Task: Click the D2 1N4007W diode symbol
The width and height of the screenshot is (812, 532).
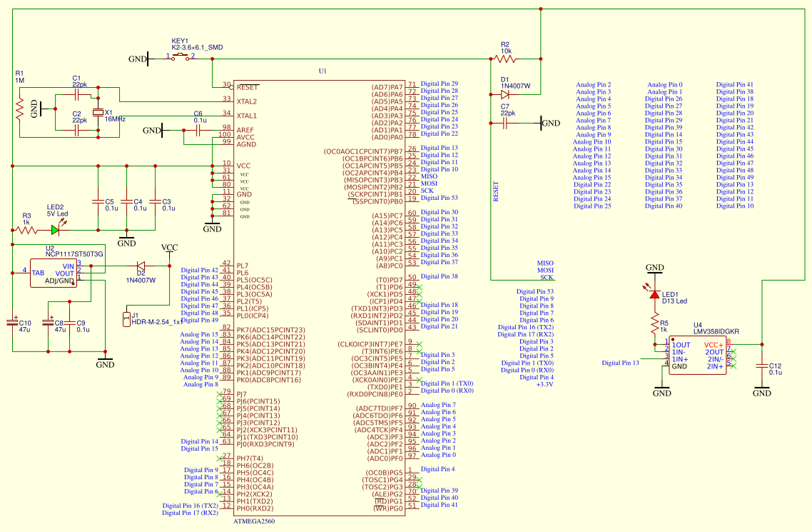Action: (141, 265)
